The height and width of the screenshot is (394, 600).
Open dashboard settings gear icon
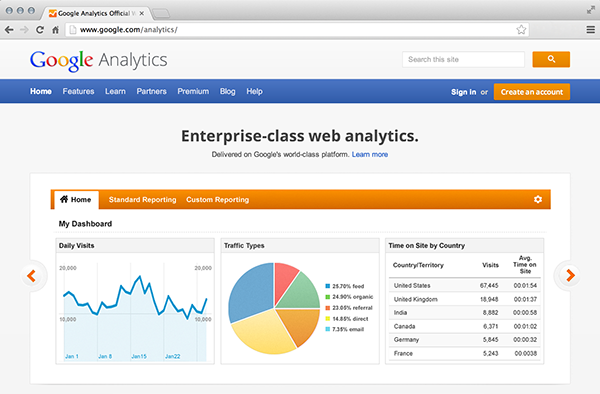click(538, 199)
